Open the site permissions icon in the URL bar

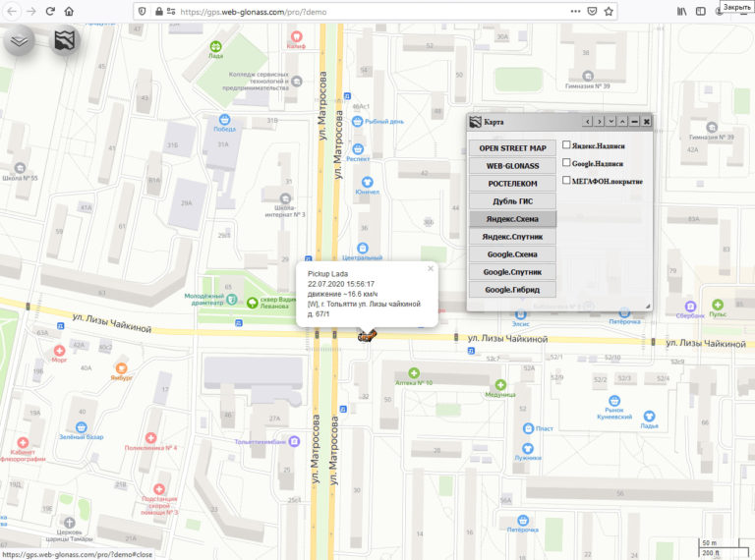coord(171,11)
